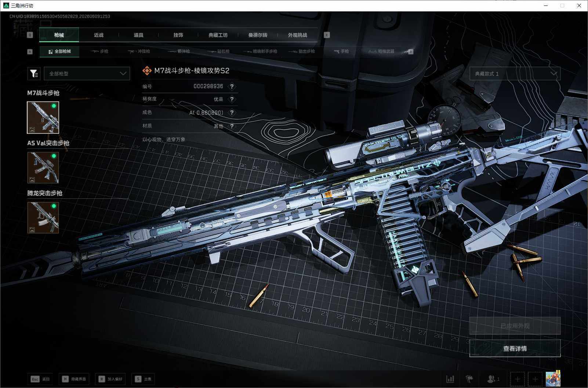Open the weapon filter funnel icon
Screen dimensions: 588x388
click(34, 73)
